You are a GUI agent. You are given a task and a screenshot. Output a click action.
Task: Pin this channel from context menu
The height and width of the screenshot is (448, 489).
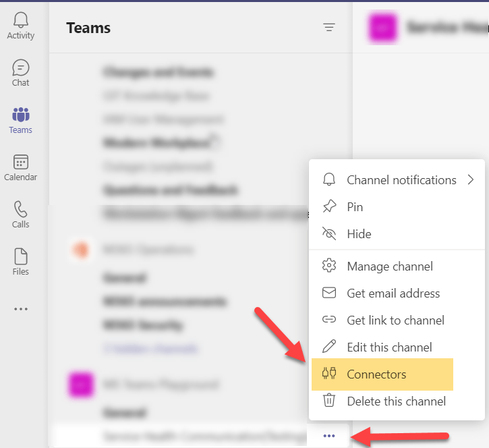pyautogui.click(x=355, y=207)
